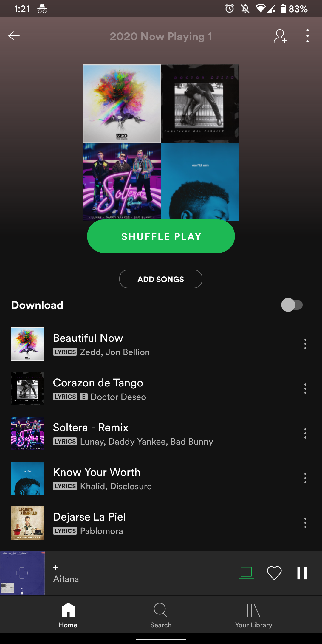Open options menu for Dejarse La Piel
Screen dimensions: 322x644
click(x=305, y=523)
